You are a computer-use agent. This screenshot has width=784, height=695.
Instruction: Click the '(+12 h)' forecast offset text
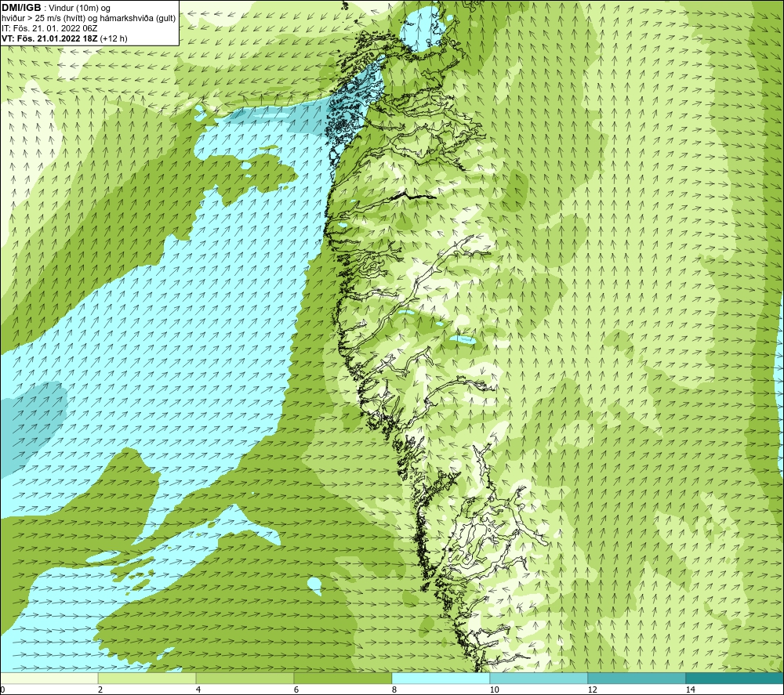(114, 38)
